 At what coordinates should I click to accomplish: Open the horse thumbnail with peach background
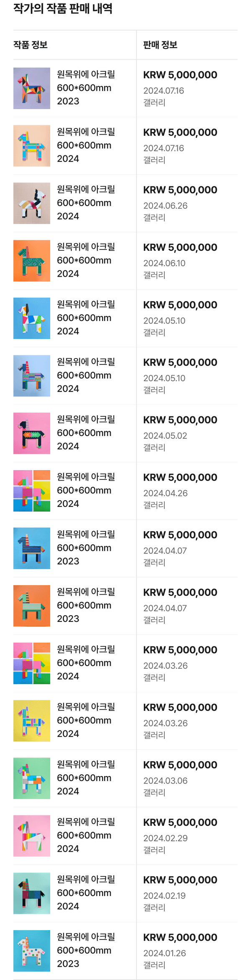[x=32, y=146]
